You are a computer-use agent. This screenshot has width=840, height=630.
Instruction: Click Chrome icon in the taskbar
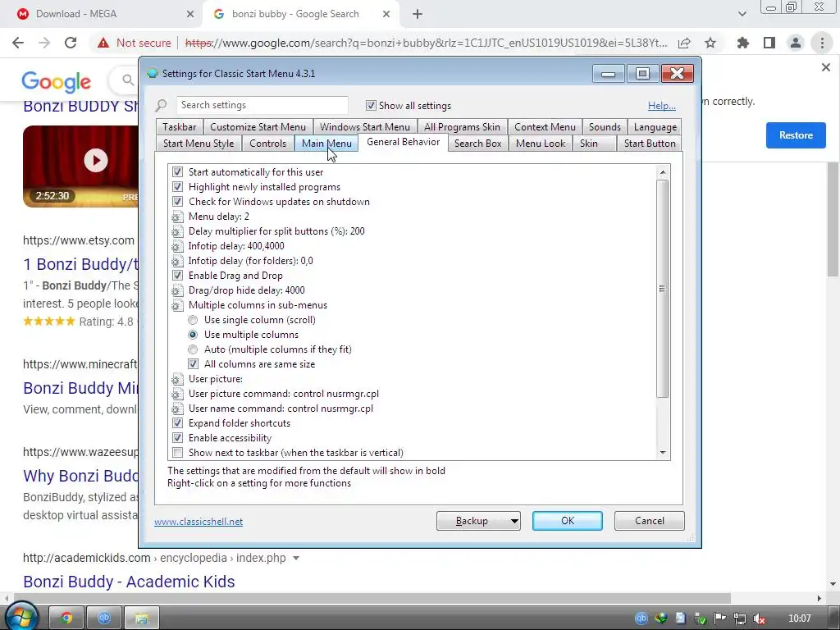66,619
